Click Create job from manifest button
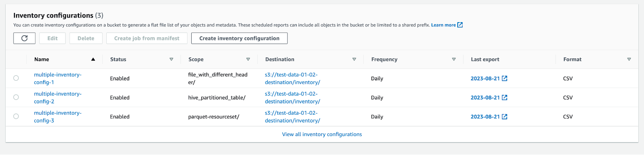This screenshot has height=155, width=644. point(147,38)
